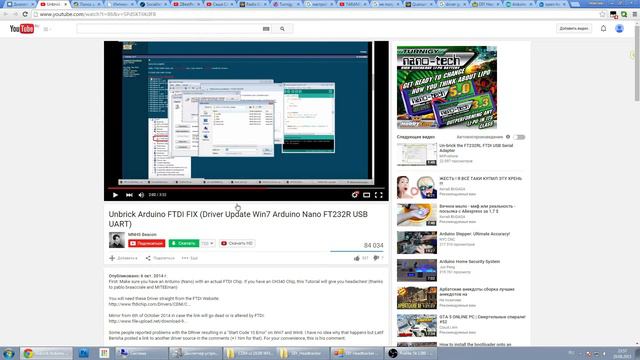This screenshot has height=360, width=640.
Task: Open the 'GTA 5 ONLINE PC' video
Action: (482, 319)
